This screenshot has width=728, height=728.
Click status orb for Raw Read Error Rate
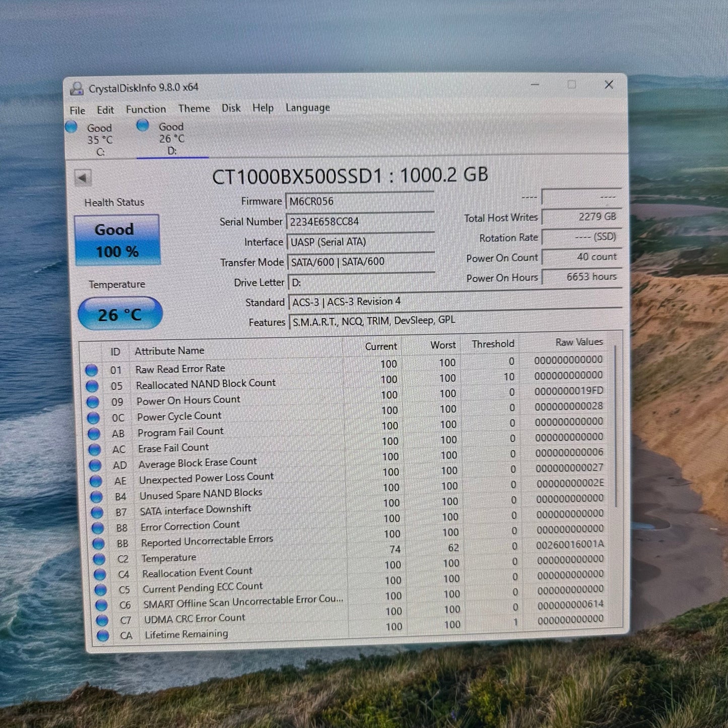point(91,370)
